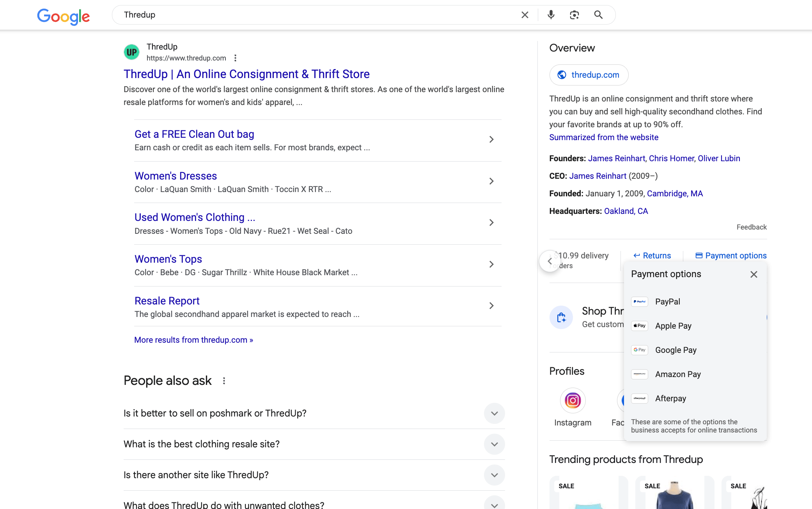
Task: Open the Women's Dresses sitelink
Action: coord(176,176)
